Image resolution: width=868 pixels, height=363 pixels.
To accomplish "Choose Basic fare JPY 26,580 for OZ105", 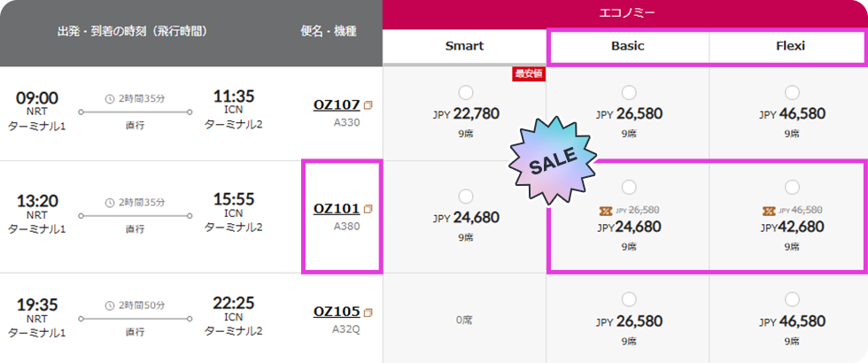I will (x=629, y=299).
